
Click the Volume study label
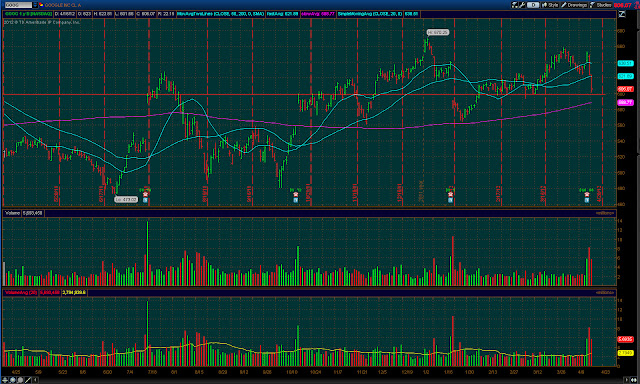[12, 213]
